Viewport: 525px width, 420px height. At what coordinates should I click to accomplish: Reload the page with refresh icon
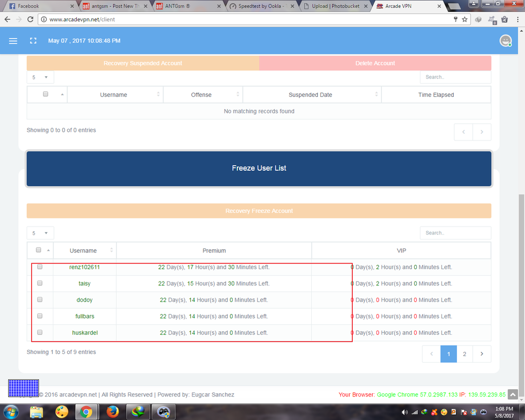pos(30,19)
